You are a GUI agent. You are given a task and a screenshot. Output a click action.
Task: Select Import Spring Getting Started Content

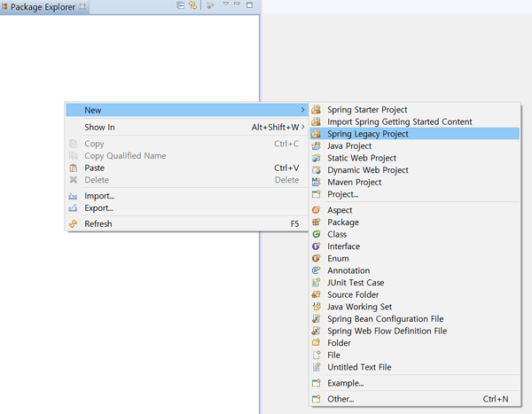pyautogui.click(x=415, y=121)
